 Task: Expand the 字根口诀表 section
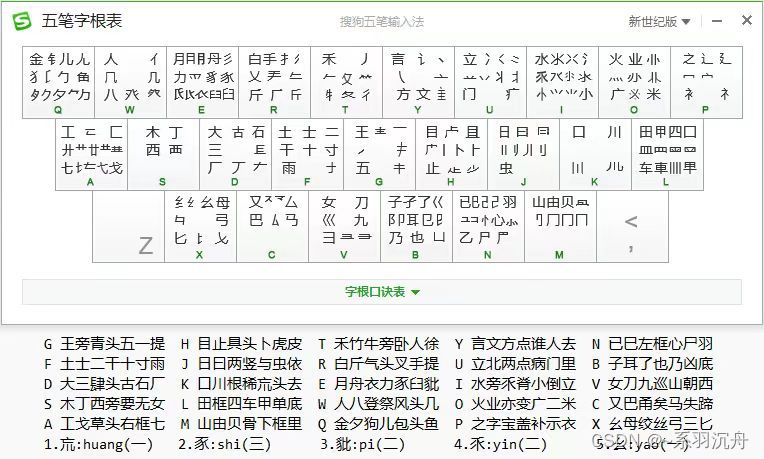[x=382, y=292]
